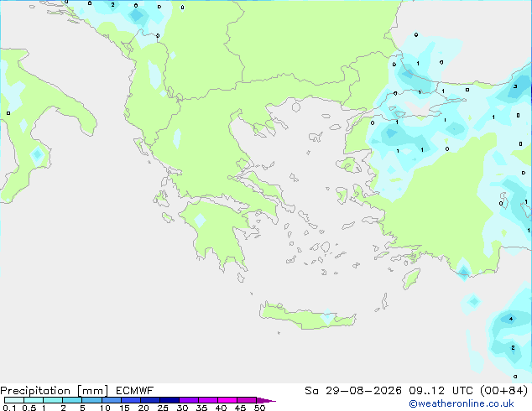The height and width of the screenshot is (411, 532).
Task: Click the legend swatch between 2 and 5
Action: pyautogui.click(x=72, y=400)
